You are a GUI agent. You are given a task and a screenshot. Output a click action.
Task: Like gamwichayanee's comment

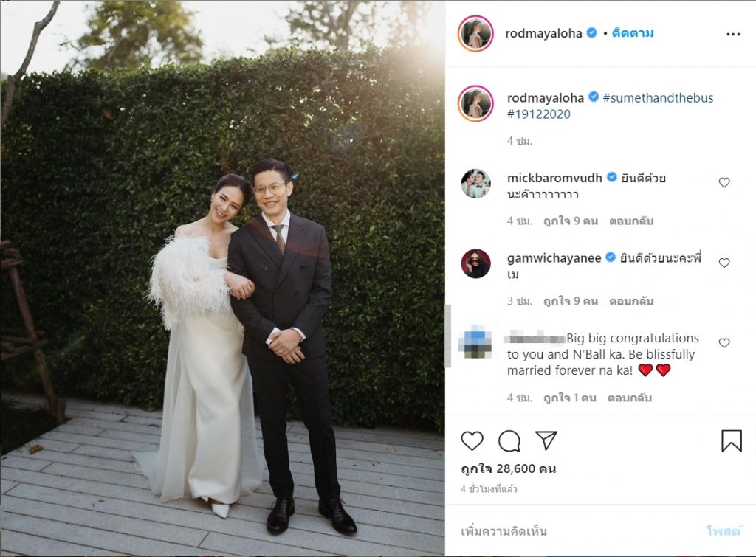pos(724,263)
